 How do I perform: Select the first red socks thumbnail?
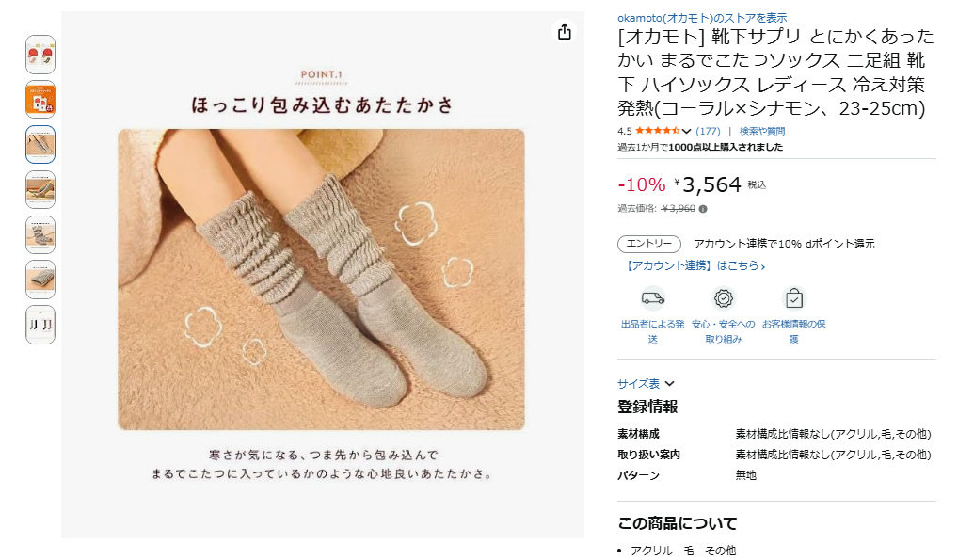coord(40,55)
